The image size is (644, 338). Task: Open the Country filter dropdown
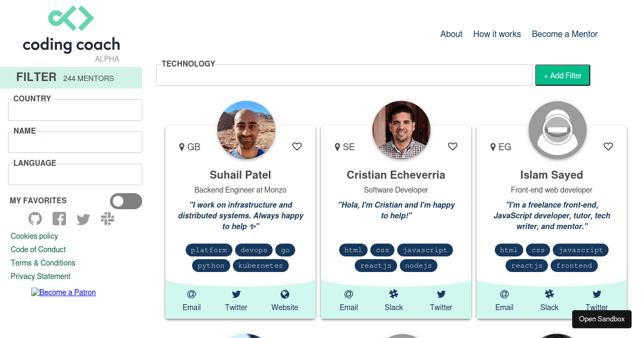coord(75,110)
